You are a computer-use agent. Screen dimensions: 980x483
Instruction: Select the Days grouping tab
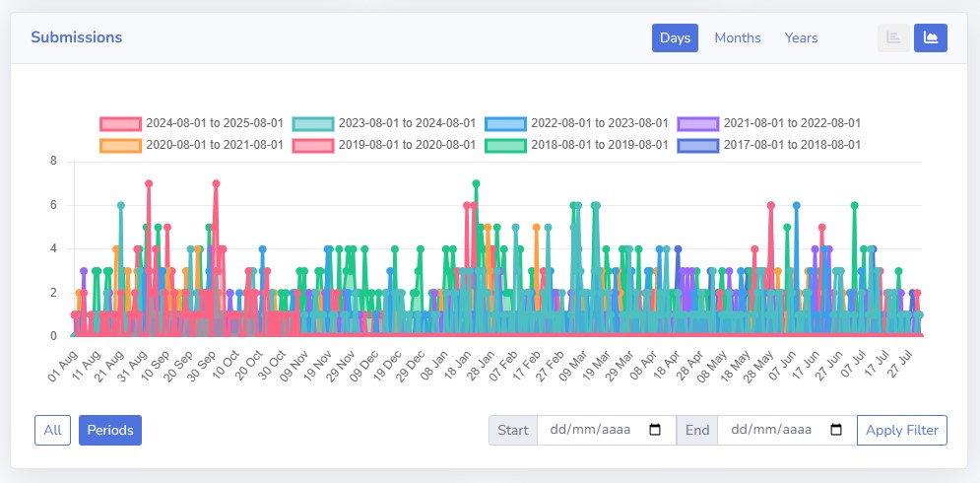675,37
